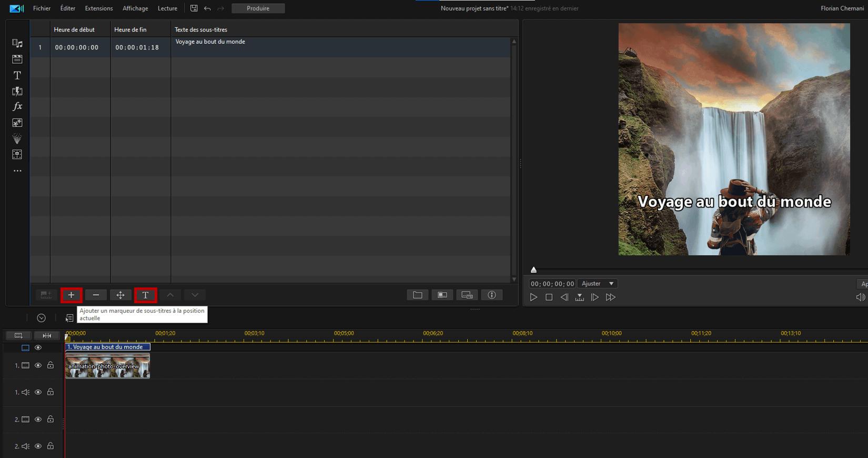This screenshot has width=868, height=458.
Task: Save project via floppy disk icon
Action: (194, 8)
